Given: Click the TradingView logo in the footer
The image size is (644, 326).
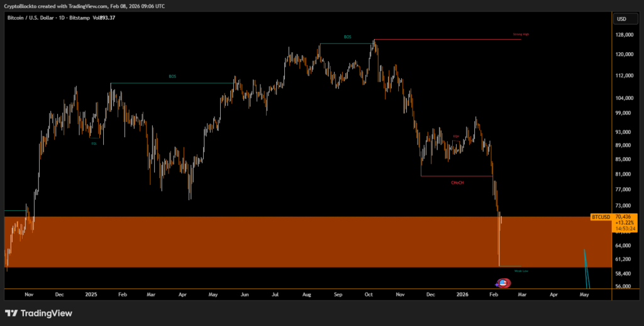Looking at the screenshot, I should 38,313.
